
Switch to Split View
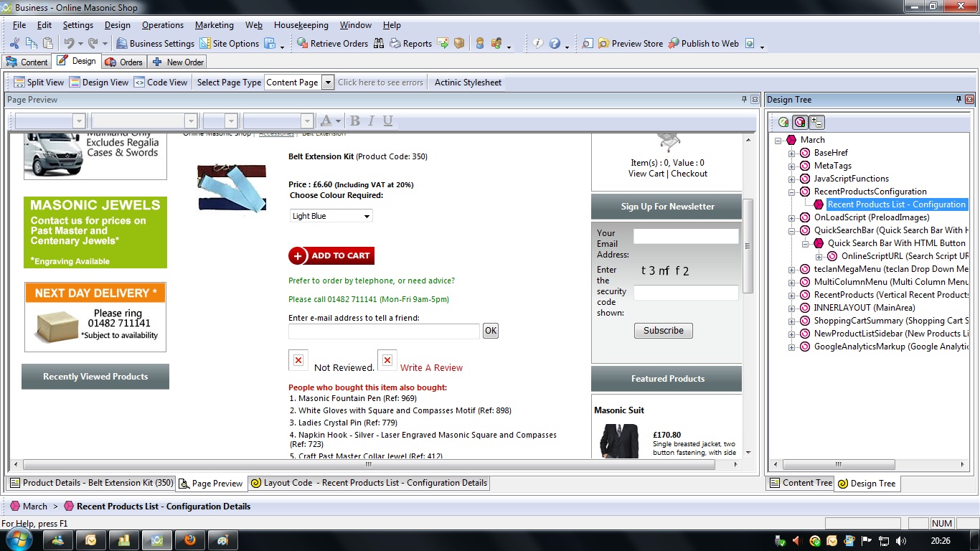click(x=39, y=83)
